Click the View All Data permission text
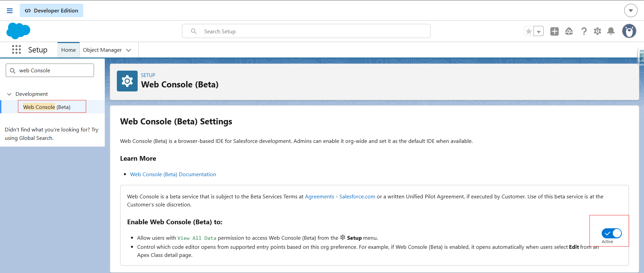This screenshot has width=644, height=273. tap(197, 238)
